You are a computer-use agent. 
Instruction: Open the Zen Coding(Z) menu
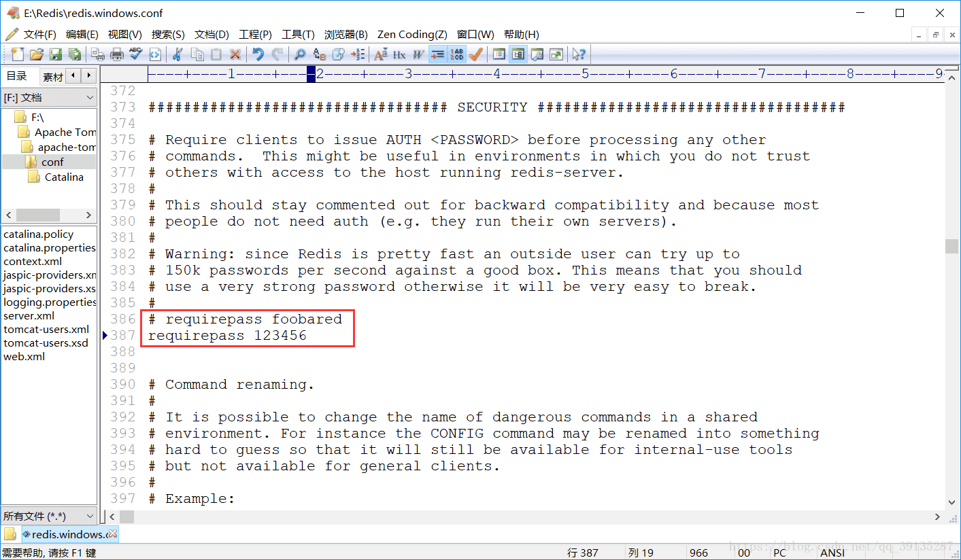click(x=412, y=35)
